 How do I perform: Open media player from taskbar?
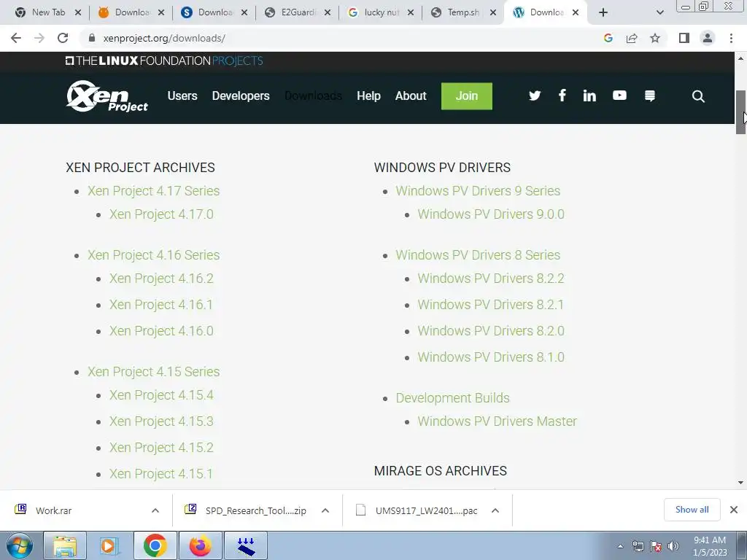(109, 545)
